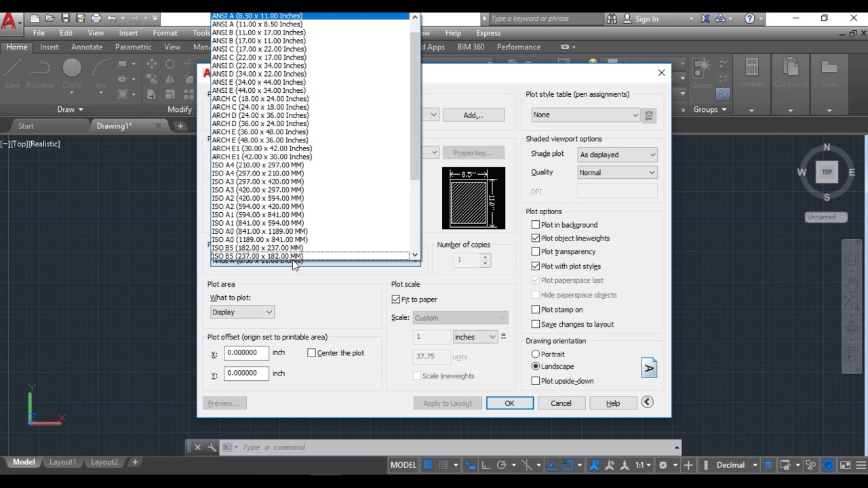Click the Undo arrow icon
Viewport: 868px width, 488px height.
click(x=112, y=18)
